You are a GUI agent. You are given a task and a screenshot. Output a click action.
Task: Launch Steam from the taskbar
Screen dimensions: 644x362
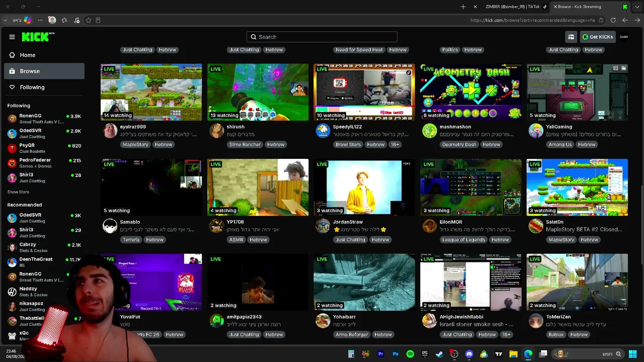pos(439,354)
